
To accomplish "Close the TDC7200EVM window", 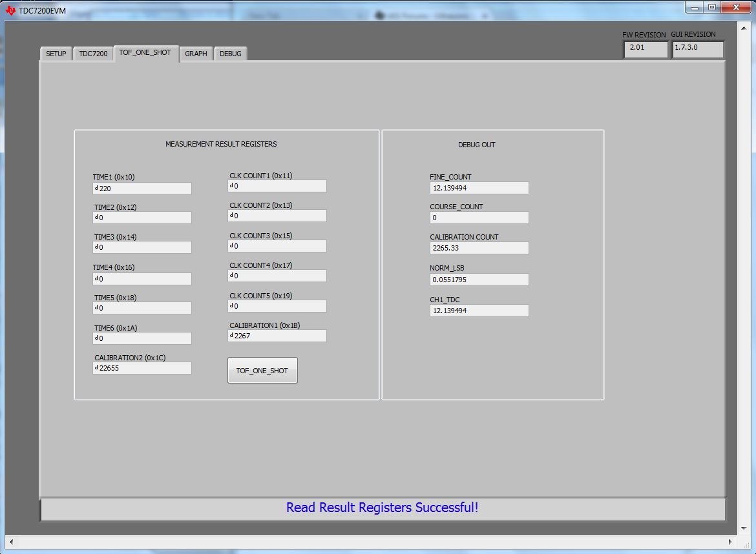I will [x=736, y=7].
